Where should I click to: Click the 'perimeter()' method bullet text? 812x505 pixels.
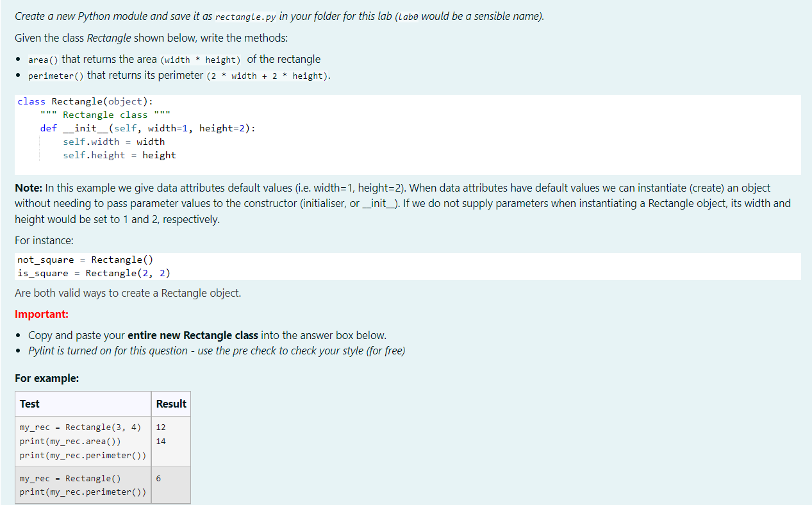[x=56, y=76]
